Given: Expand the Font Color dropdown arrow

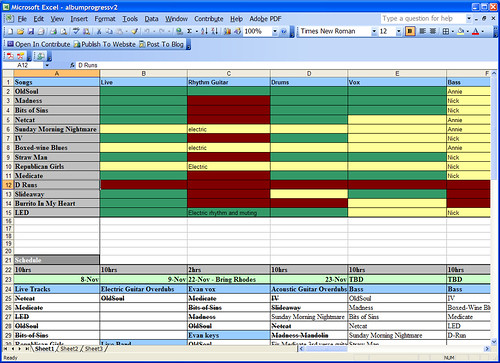Looking at the screenshot, I should (x=483, y=31).
